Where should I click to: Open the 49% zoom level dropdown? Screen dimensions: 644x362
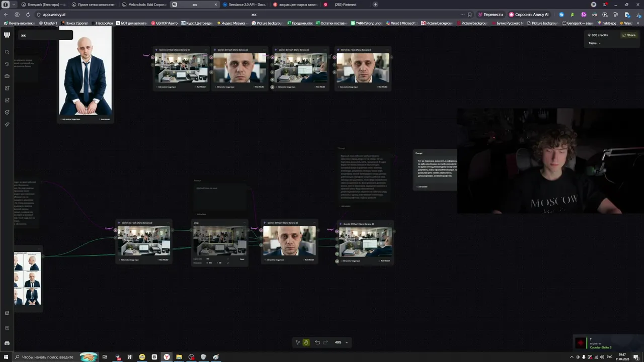click(x=342, y=342)
